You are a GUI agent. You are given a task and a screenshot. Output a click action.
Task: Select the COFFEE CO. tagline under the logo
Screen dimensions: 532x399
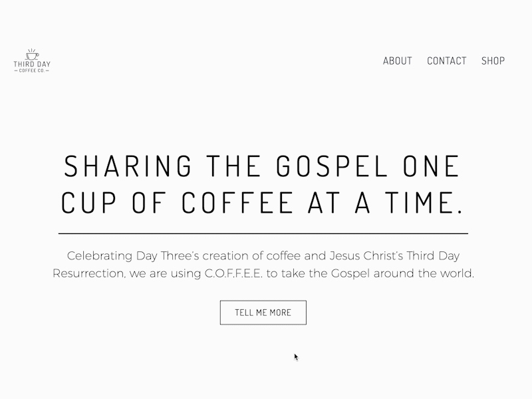[x=31, y=70]
